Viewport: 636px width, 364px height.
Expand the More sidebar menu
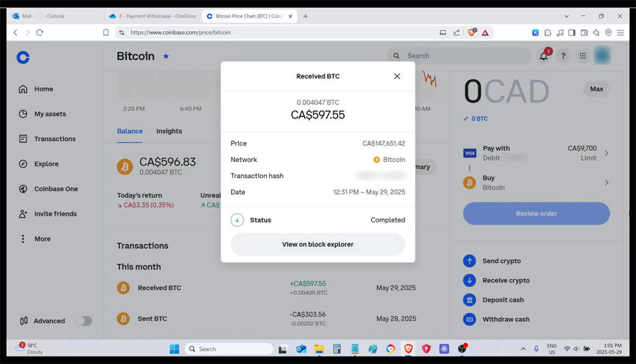click(x=35, y=239)
